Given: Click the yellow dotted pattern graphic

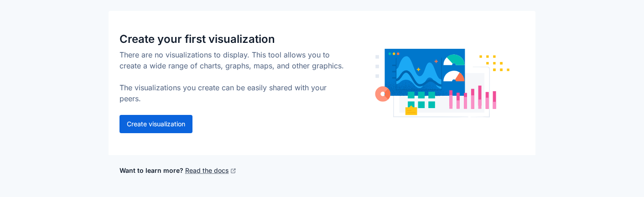Looking at the screenshot, I should pyautogui.click(x=494, y=63).
